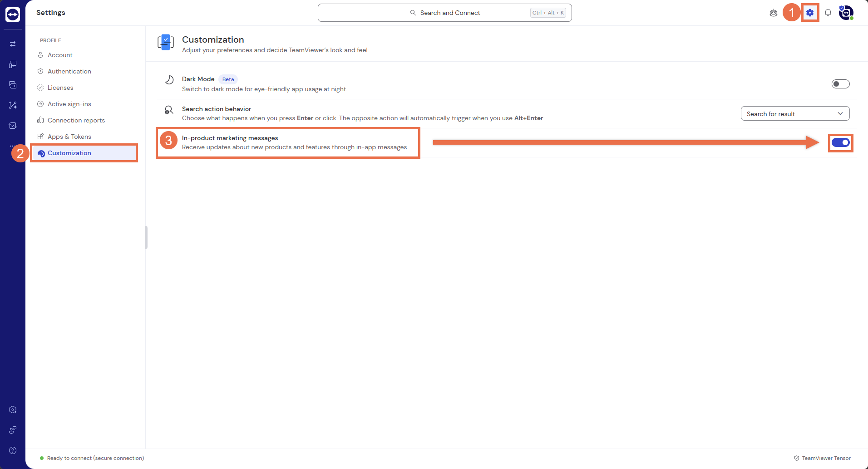Open the Devices monitor icon in sidebar

(x=13, y=64)
